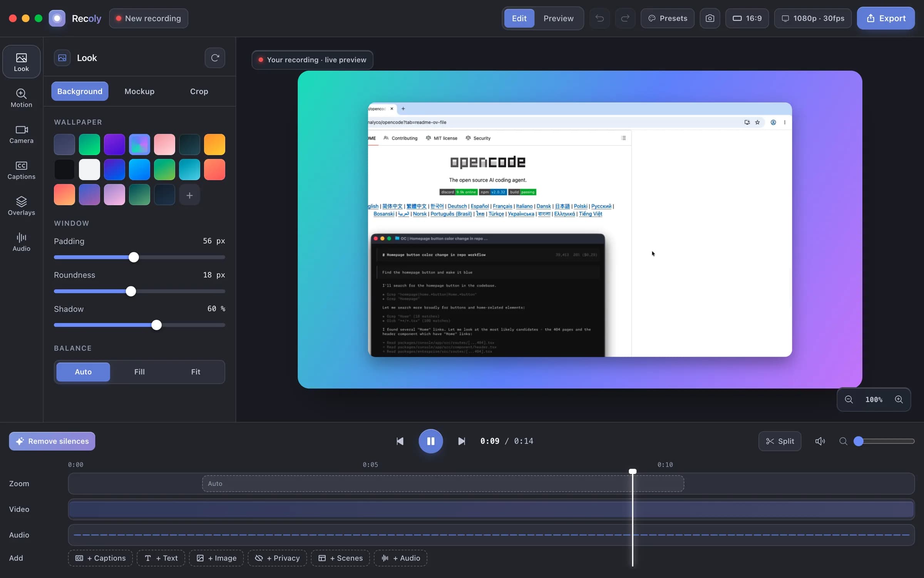This screenshot has width=924, height=578.
Task: Add Scenes to the timeline
Action: pyautogui.click(x=340, y=558)
